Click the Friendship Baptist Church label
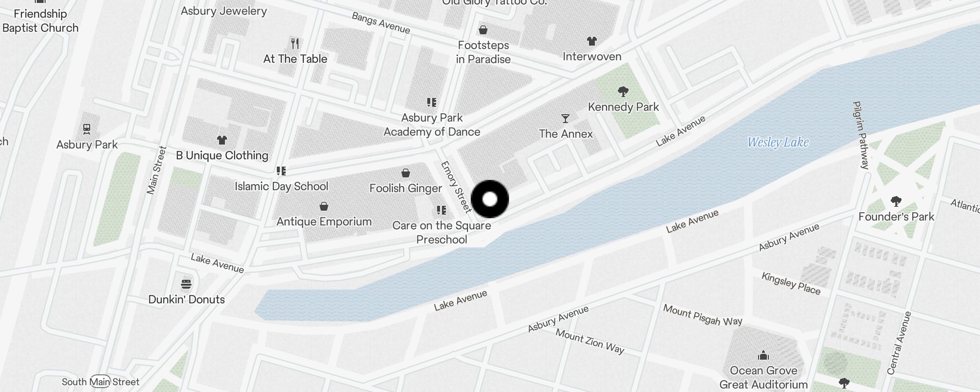Screen dimensions: 980x392 pyautogui.click(x=40, y=21)
